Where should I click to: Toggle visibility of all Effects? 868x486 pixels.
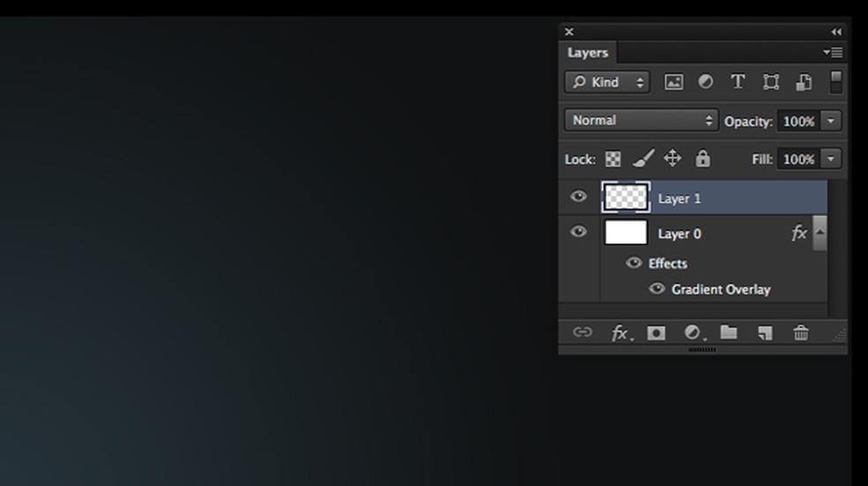coord(634,262)
